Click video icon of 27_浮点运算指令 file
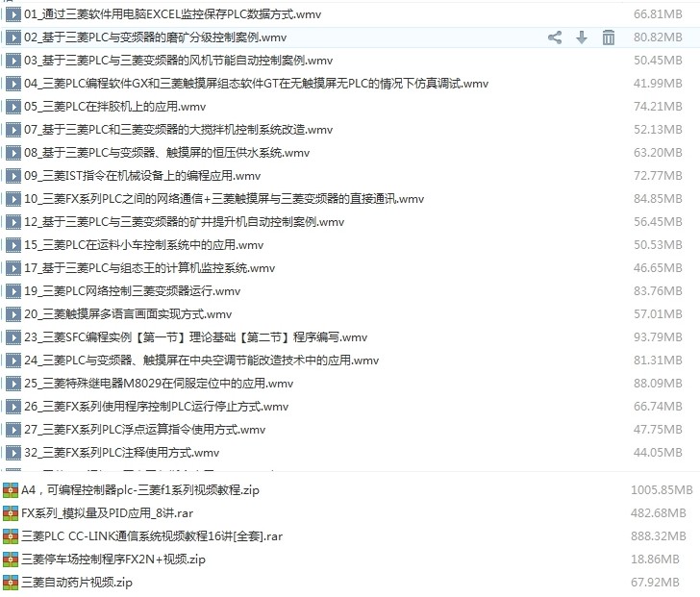The image size is (700, 597). pyautogui.click(x=13, y=430)
